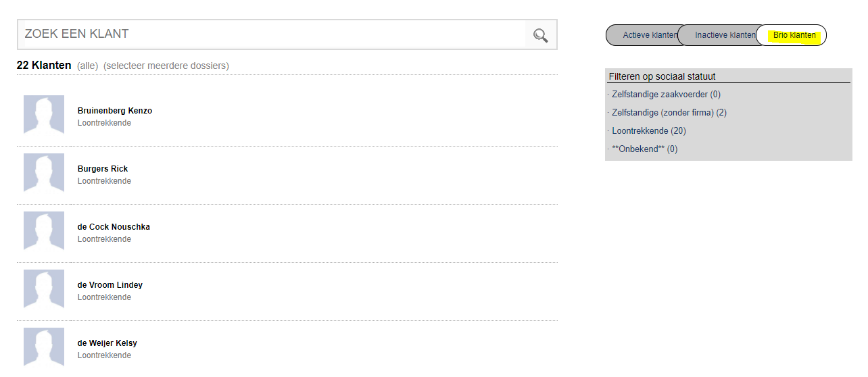The width and height of the screenshot is (868, 377).
Task: Open the Burgers Rick client dossier
Action: tap(103, 169)
